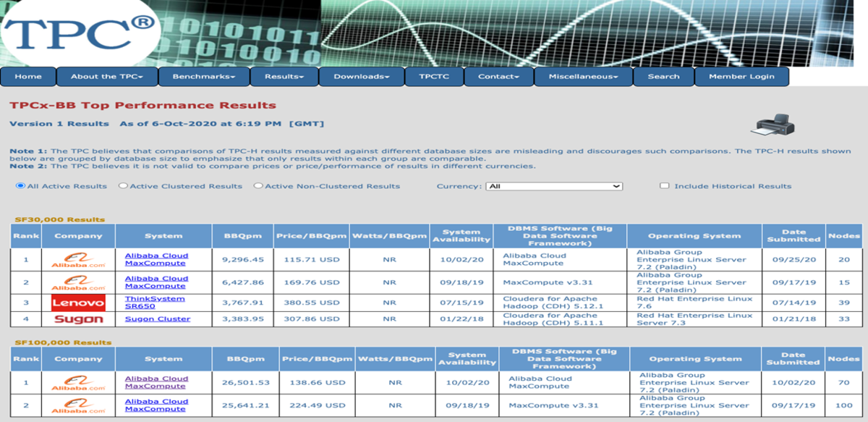Open the TPCTC nav item
The width and height of the screenshot is (868, 422).
(x=434, y=77)
